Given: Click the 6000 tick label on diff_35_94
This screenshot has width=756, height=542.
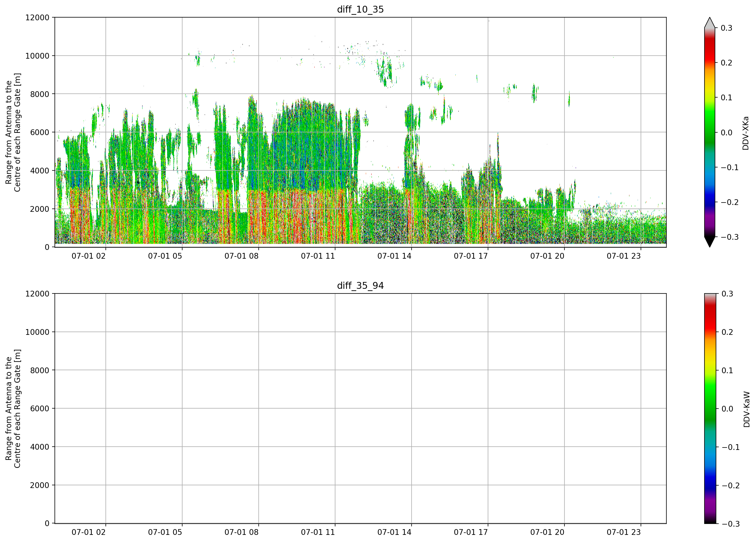Looking at the screenshot, I should pos(40,409).
